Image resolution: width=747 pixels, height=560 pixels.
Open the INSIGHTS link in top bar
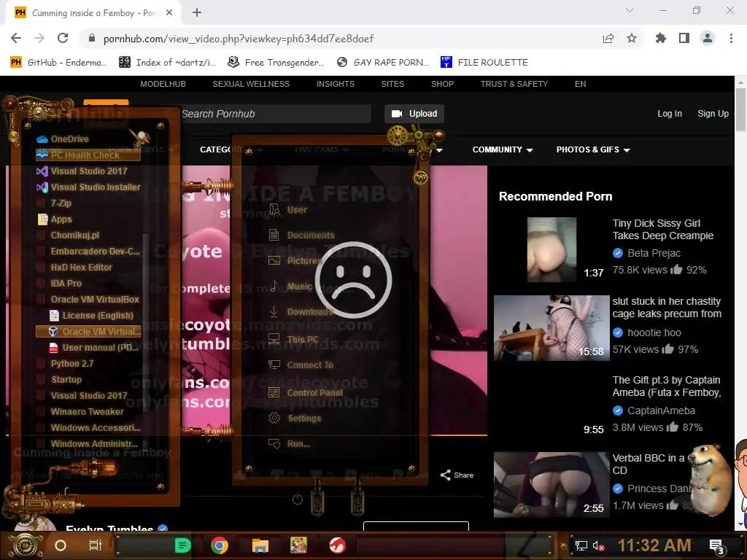click(336, 84)
